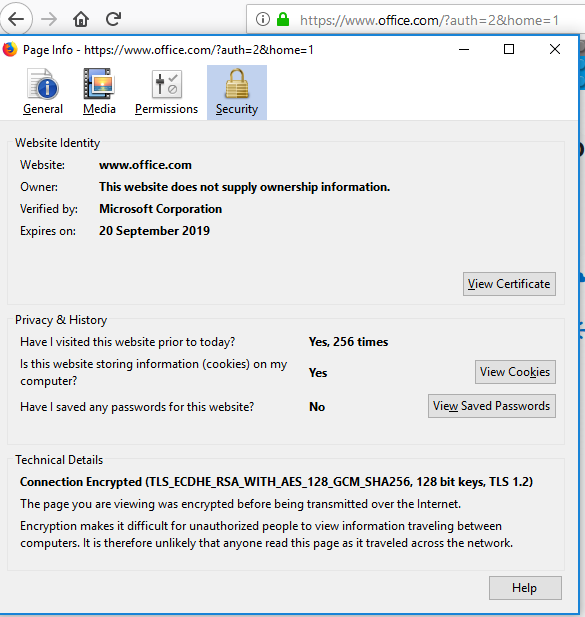Maximize the Page Info window
The width and height of the screenshot is (585, 617).
point(509,49)
